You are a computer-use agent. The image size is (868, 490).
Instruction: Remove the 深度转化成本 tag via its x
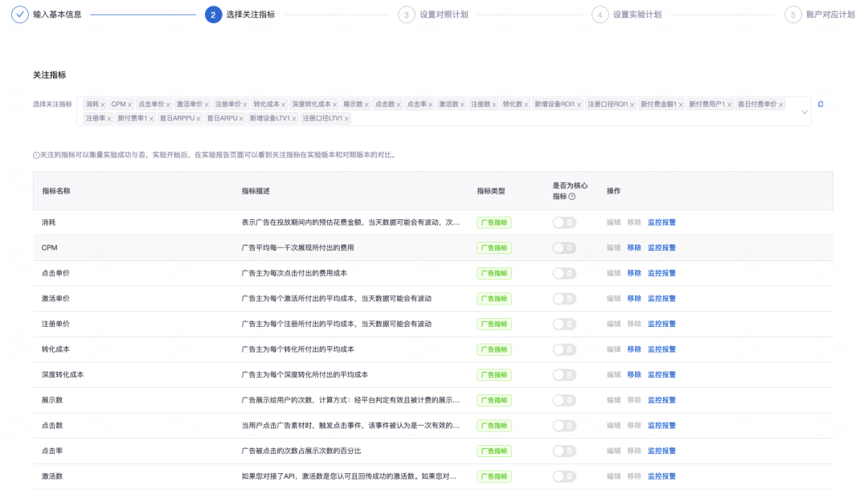[334, 104]
